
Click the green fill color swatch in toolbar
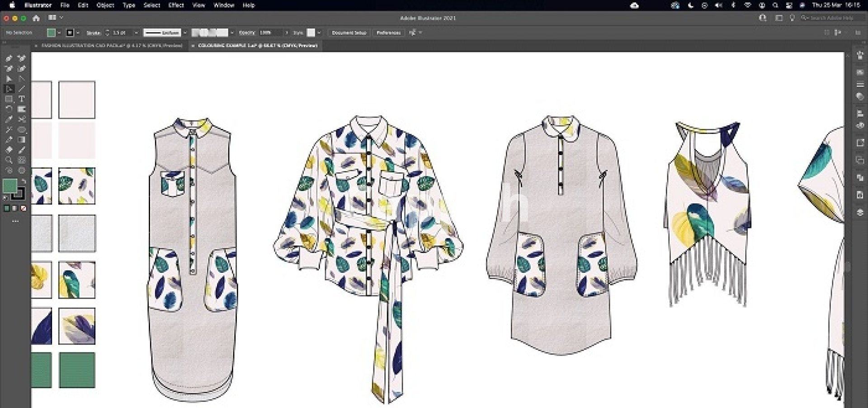9,185
